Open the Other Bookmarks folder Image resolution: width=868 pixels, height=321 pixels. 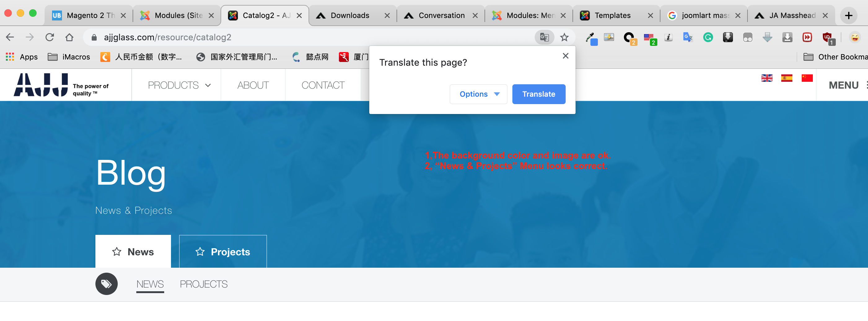[835, 57]
